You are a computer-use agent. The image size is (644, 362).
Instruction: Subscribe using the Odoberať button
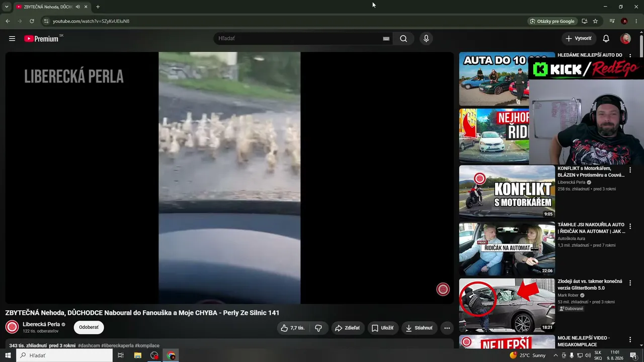pyautogui.click(x=89, y=327)
